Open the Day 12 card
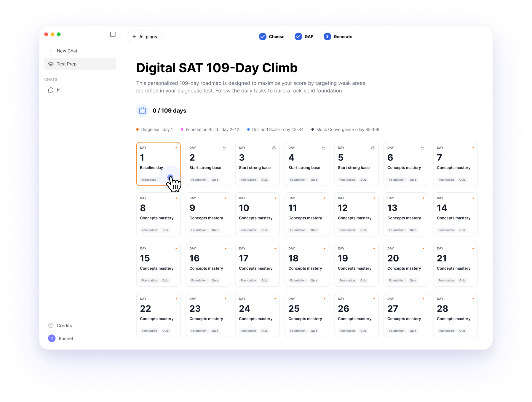 [x=356, y=214]
